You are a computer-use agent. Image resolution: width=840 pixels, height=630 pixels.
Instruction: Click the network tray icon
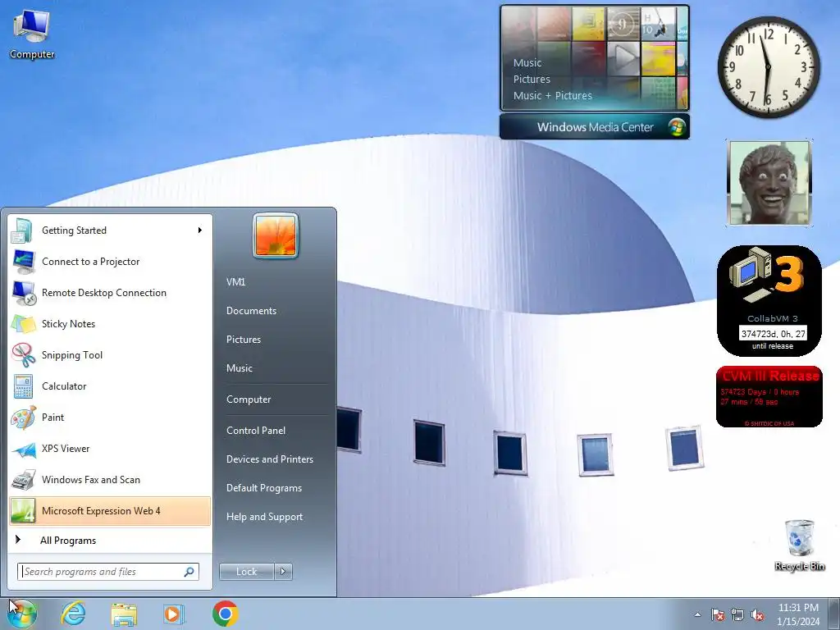tap(737, 614)
